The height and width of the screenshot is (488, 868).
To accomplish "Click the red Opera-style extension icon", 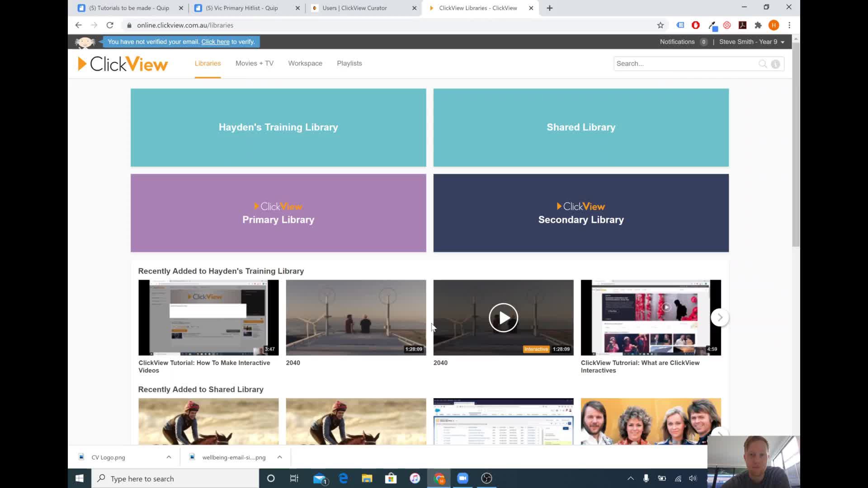I will coord(696,25).
